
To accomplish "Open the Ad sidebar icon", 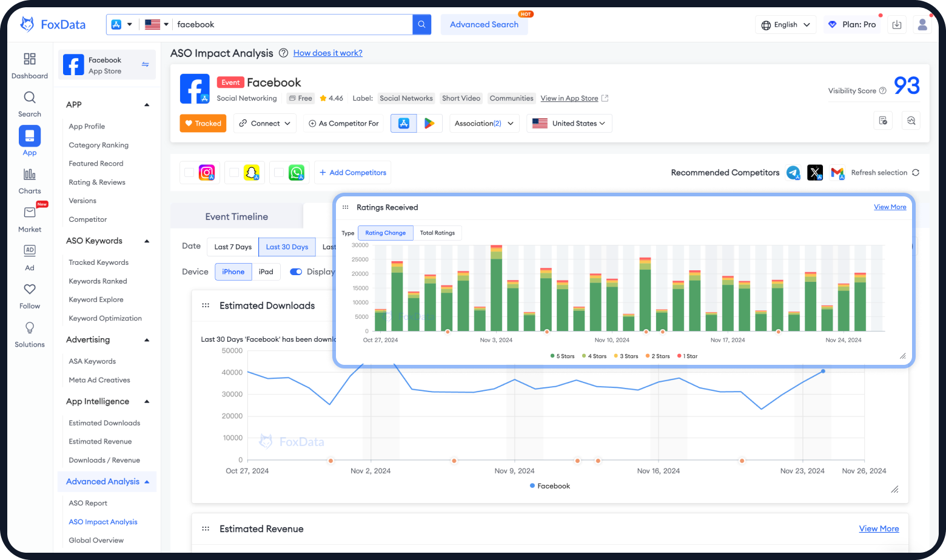I will pos(29,250).
